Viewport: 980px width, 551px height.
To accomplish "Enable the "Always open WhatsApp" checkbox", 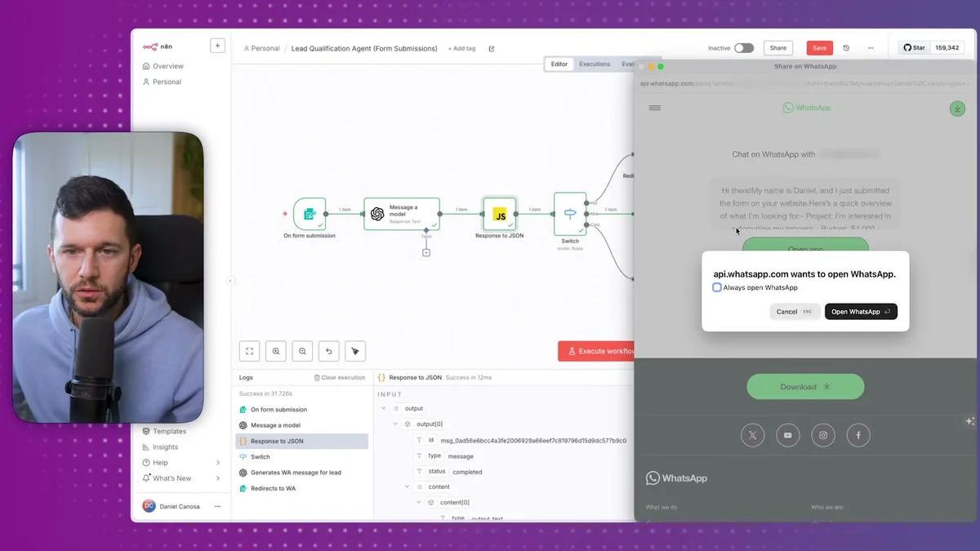I will pos(717,287).
